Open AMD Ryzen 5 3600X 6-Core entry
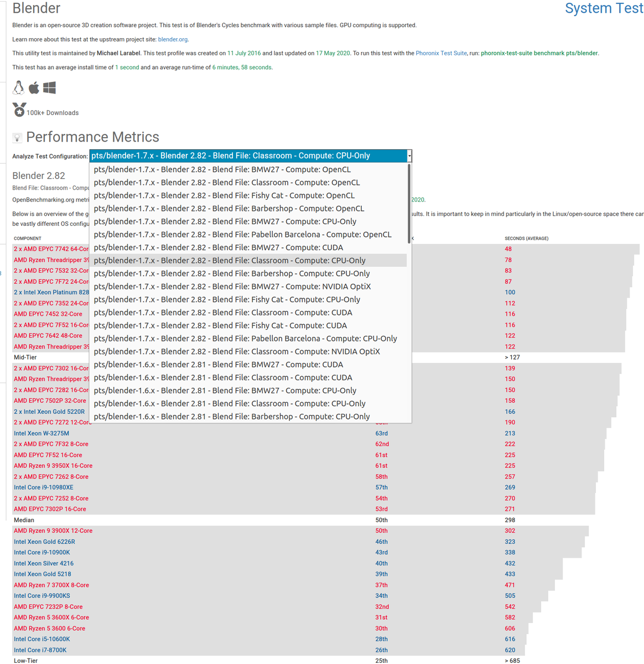 click(x=51, y=618)
